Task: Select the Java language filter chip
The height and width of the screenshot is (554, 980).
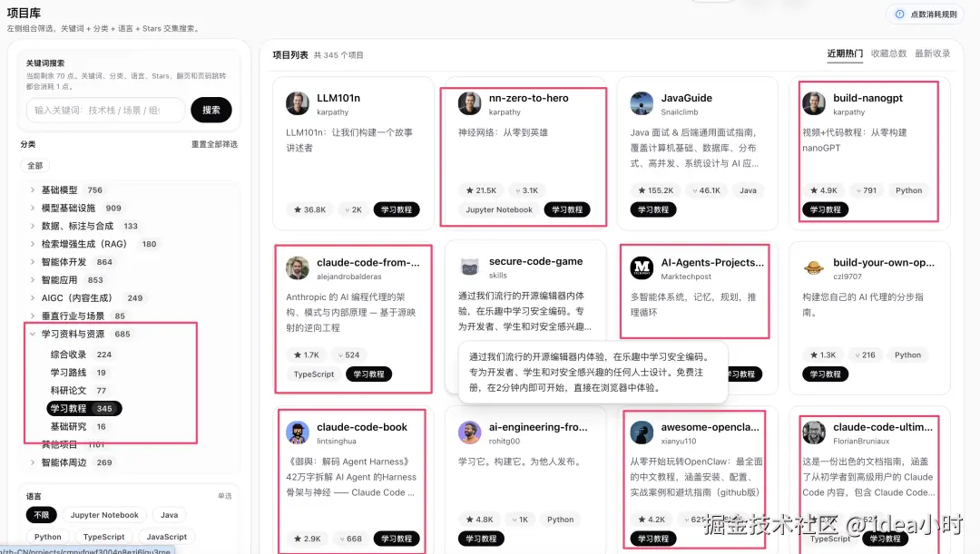Action: pyautogui.click(x=170, y=515)
